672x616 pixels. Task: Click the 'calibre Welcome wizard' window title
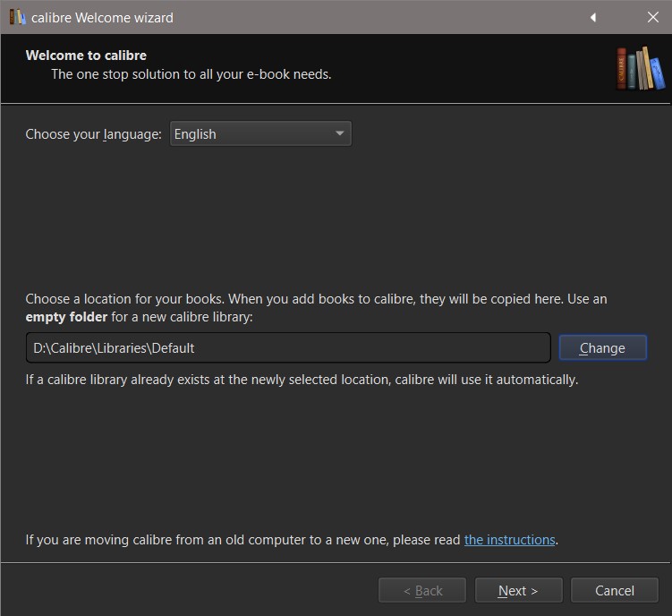102,18
